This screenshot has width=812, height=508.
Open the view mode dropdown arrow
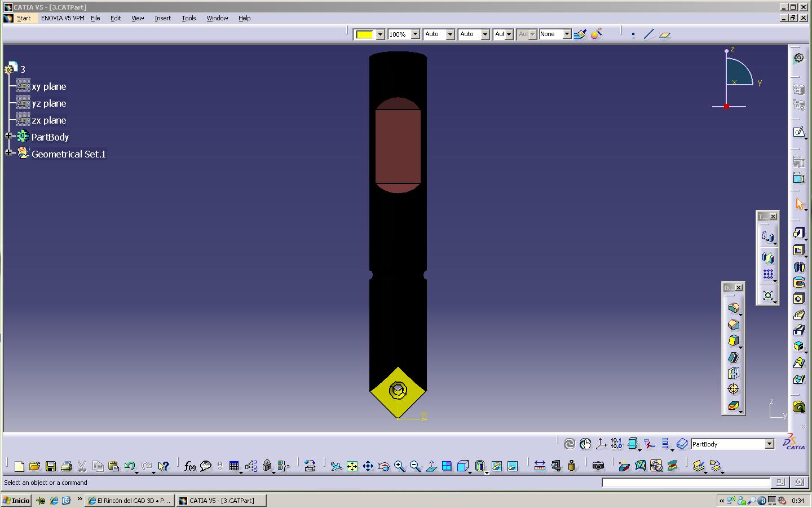pyautogui.click(x=487, y=472)
